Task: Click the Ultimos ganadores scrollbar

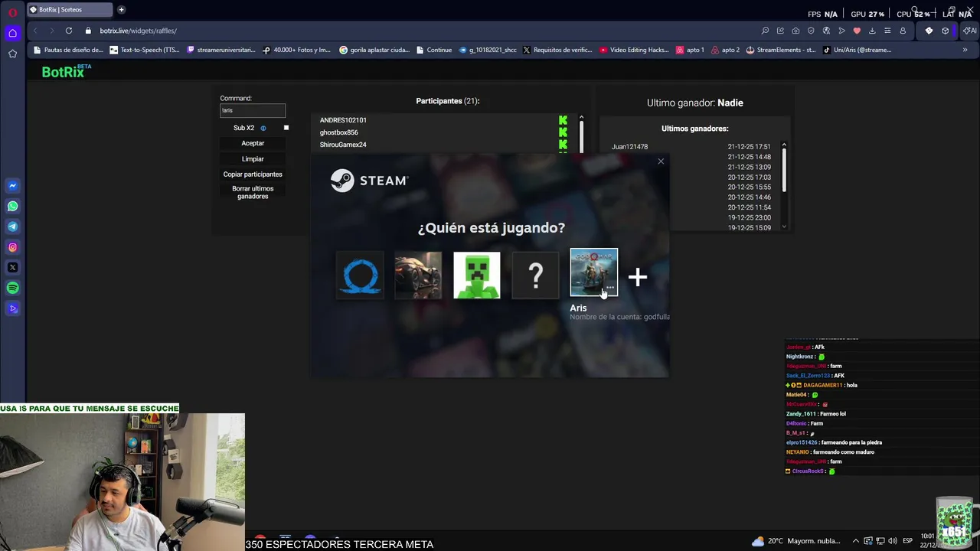Action: tap(784, 170)
